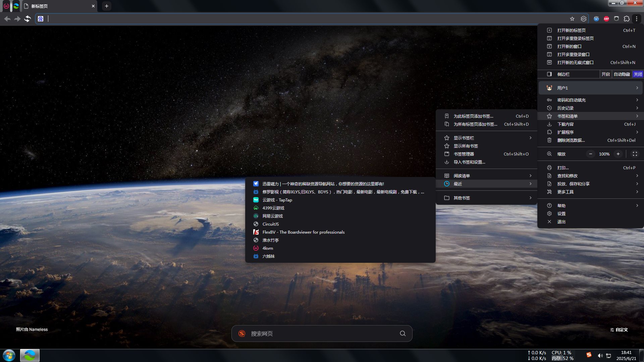Select 打开新的标签页 menu item
This screenshot has height=362, width=644.
pyautogui.click(x=590, y=31)
